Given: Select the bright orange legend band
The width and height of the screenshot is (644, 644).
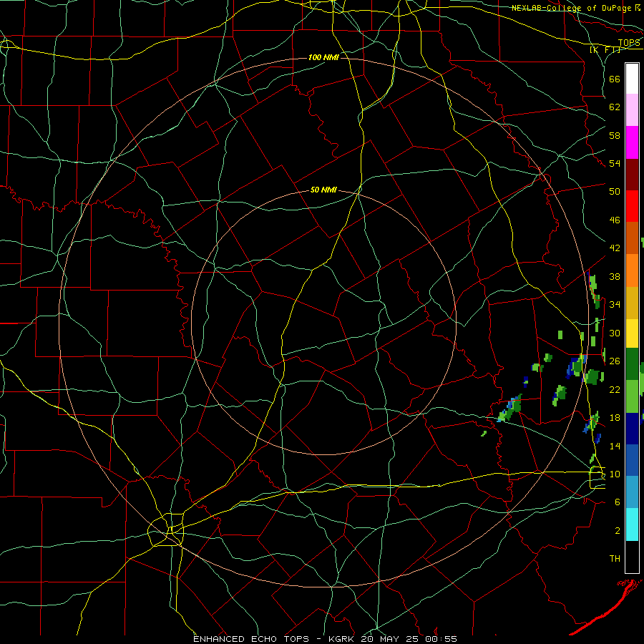Looking at the screenshot, I should (x=632, y=270).
